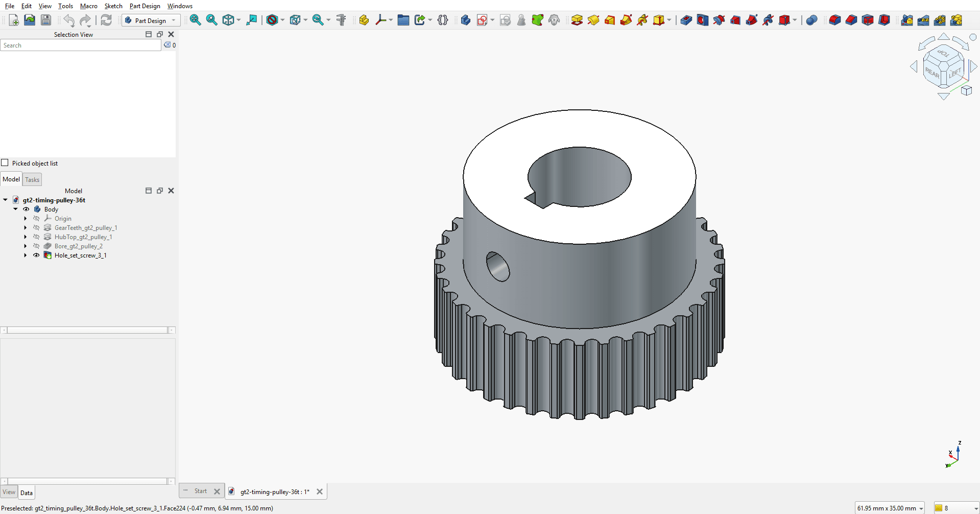Select the Hole tool

702,20
